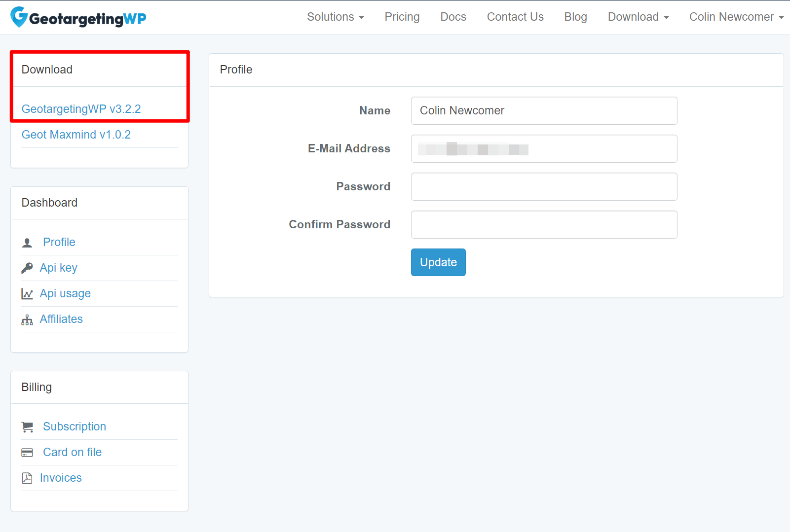Focus the Name input field
Viewport: 790px width, 532px height.
[x=544, y=110]
